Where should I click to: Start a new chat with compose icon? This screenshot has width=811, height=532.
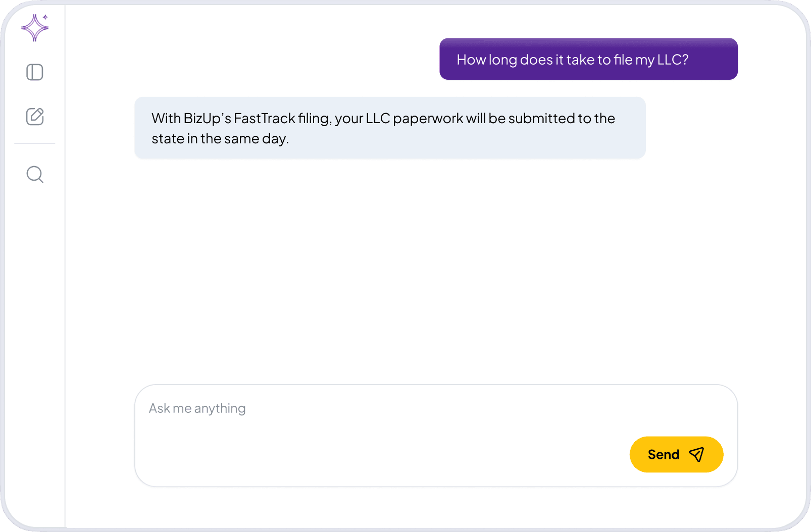coord(35,116)
